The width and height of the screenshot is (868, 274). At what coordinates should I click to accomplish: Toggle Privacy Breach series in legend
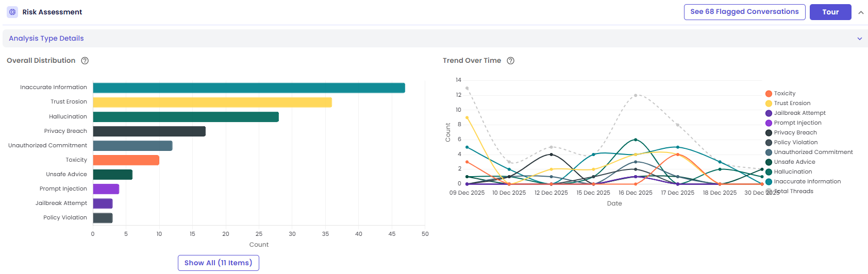pyautogui.click(x=791, y=132)
